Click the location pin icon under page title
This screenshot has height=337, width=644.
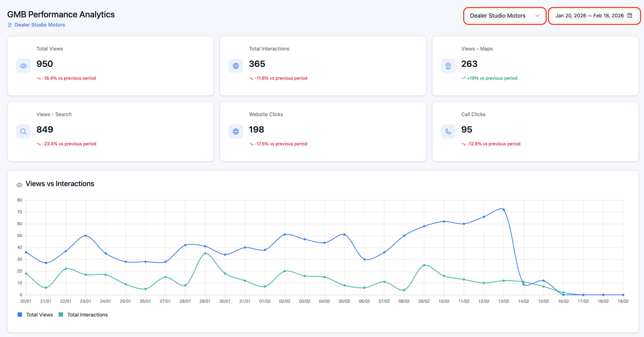pos(10,25)
